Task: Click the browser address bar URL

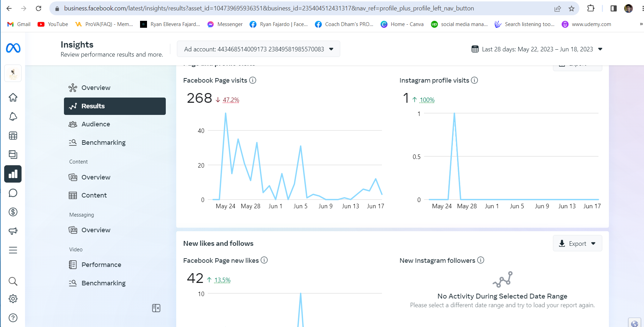Action: point(269,8)
